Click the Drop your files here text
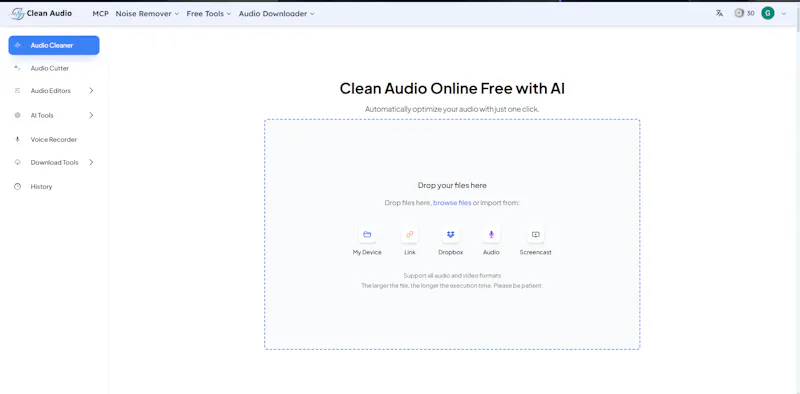The image size is (800, 394). point(452,185)
